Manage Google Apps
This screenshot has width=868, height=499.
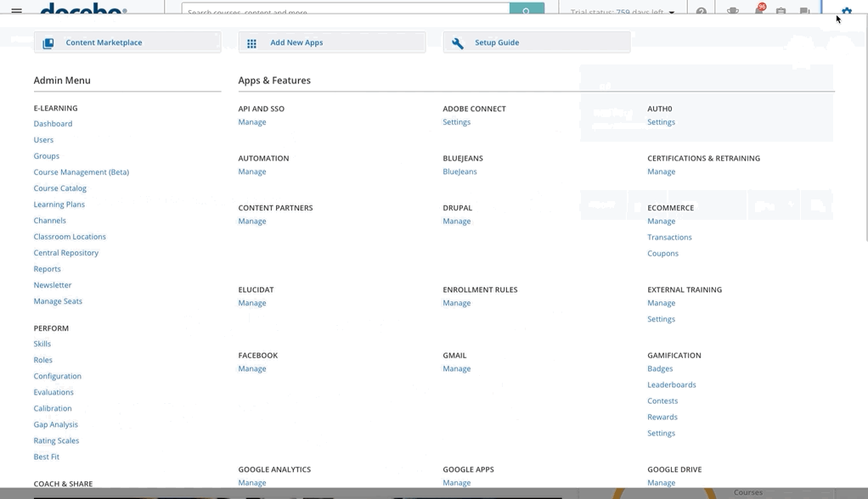click(x=457, y=483)
